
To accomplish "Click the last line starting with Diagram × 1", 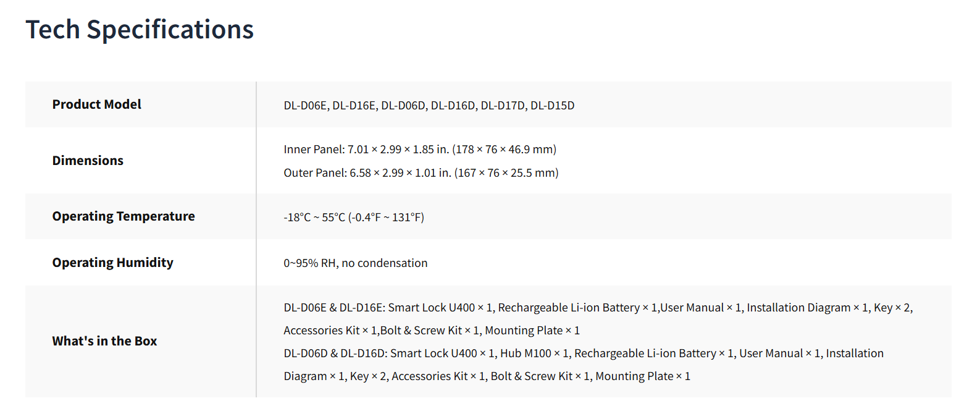I will pos(487,376).
